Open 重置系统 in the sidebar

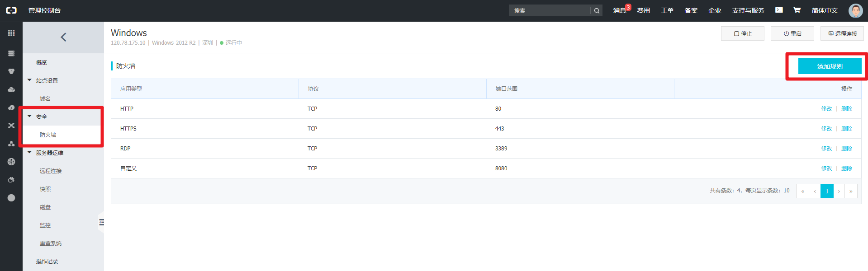coord(51,243)
